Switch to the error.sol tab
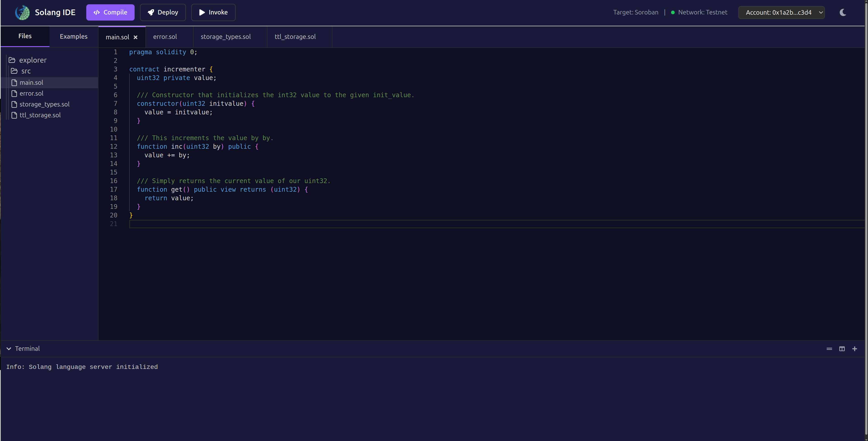The image size is (868, 441). [165, 37]
